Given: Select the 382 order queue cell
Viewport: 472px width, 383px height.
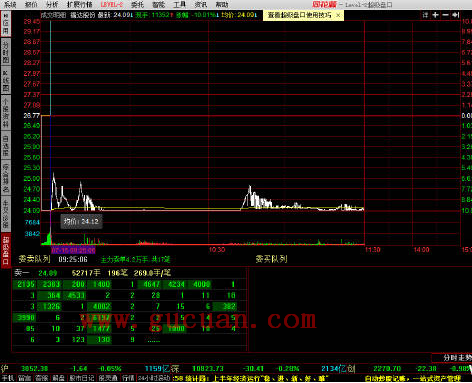Looking at the screenshot, I should (x=225, y=306).
